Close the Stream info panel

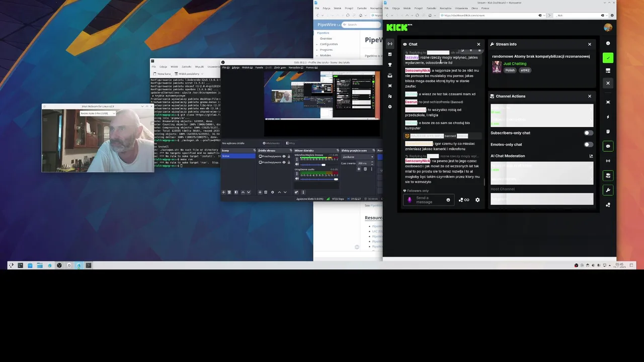point(590,44)
